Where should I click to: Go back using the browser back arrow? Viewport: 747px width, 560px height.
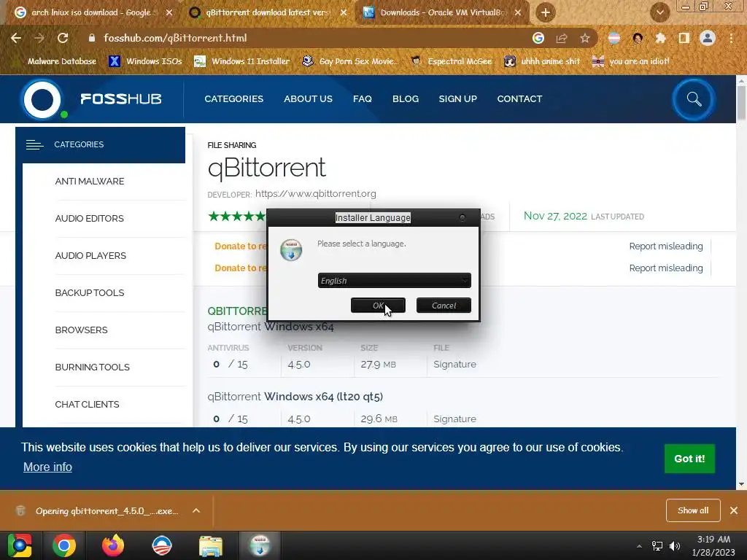(x=16, y=38)
